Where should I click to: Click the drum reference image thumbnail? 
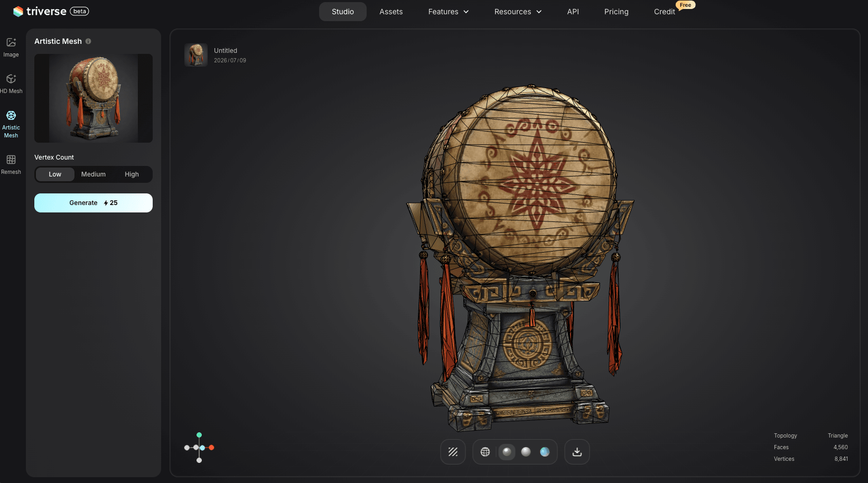tap(94, 98)
